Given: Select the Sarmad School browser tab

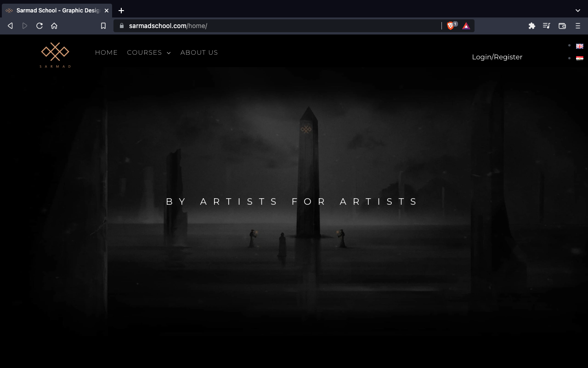Looking at the screenshot, I should (57, 10).
